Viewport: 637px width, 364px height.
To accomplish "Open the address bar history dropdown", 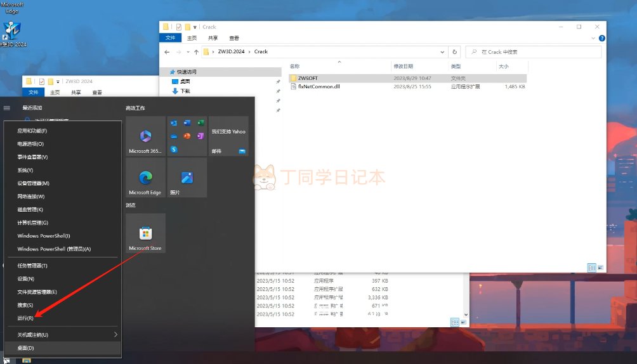I will pos(442,52).
